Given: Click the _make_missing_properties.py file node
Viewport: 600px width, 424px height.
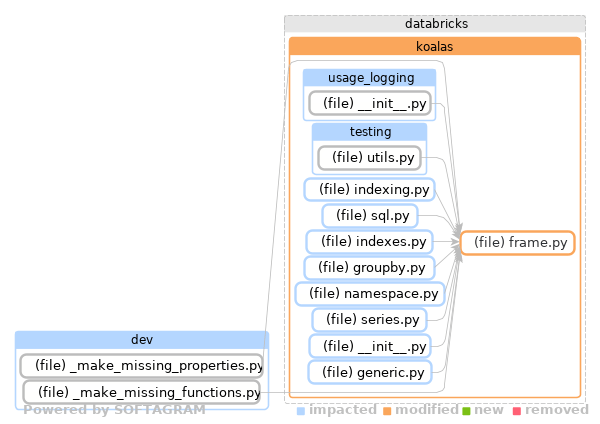Looking at the screenshot, I should tap(142, 366).
